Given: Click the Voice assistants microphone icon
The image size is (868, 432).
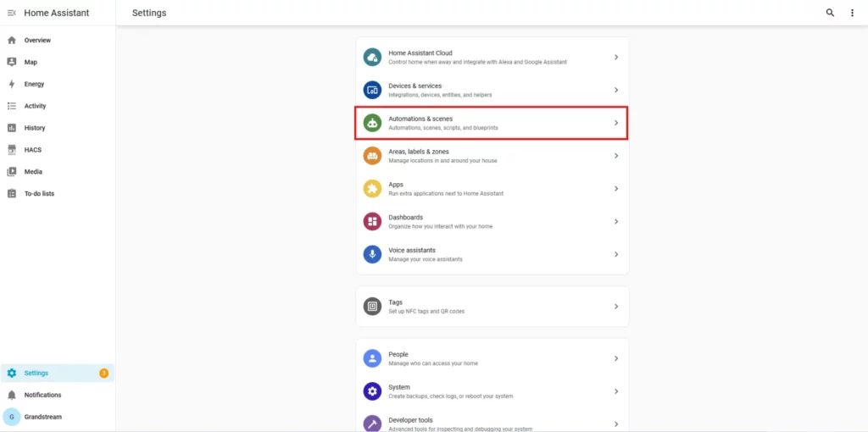Looking at the screenshot, I should [373, 254].
